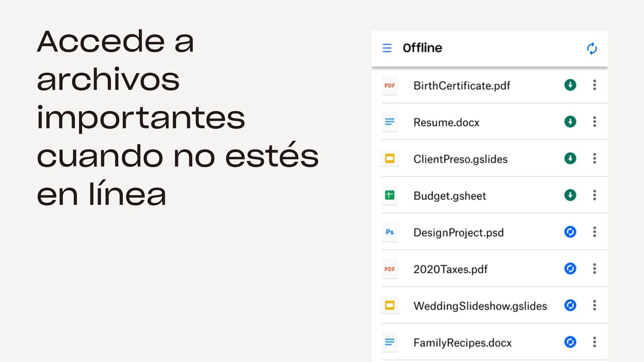Viewport: 644px width, 362px height.
Task: Tap the sync refresh icon in header
Action: pyautogui.click(x=591, y=49)
